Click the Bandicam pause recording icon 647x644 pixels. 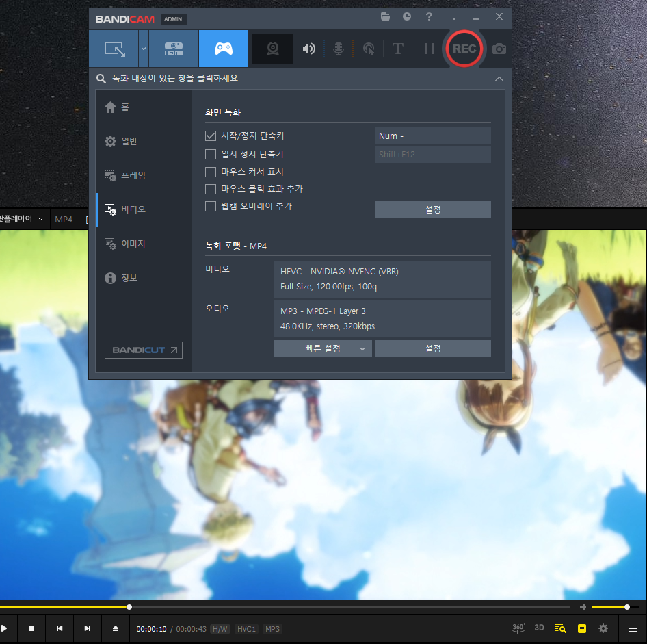[430, 49]
